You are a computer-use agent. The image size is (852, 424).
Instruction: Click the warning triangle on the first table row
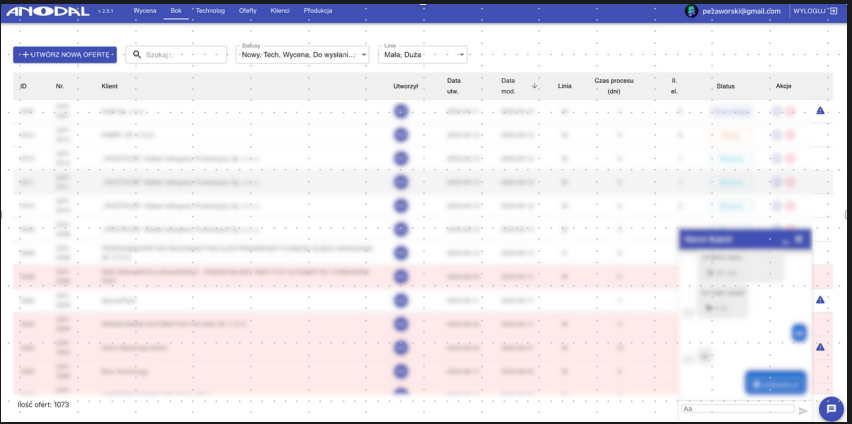820,111
